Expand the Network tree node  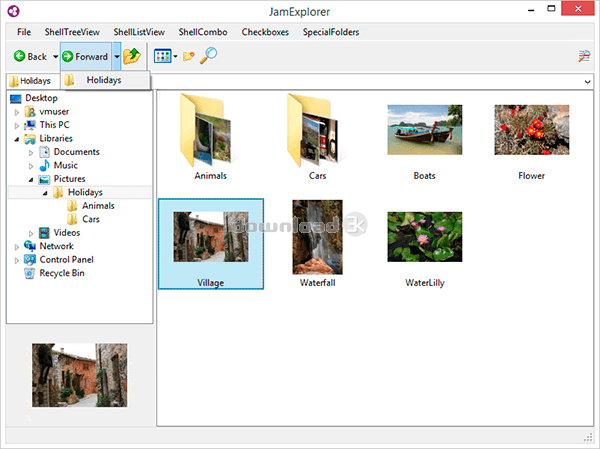[16, 247]
